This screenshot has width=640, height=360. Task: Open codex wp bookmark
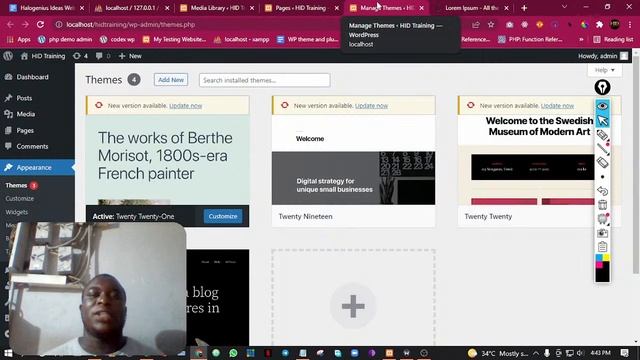coord(118,40)
